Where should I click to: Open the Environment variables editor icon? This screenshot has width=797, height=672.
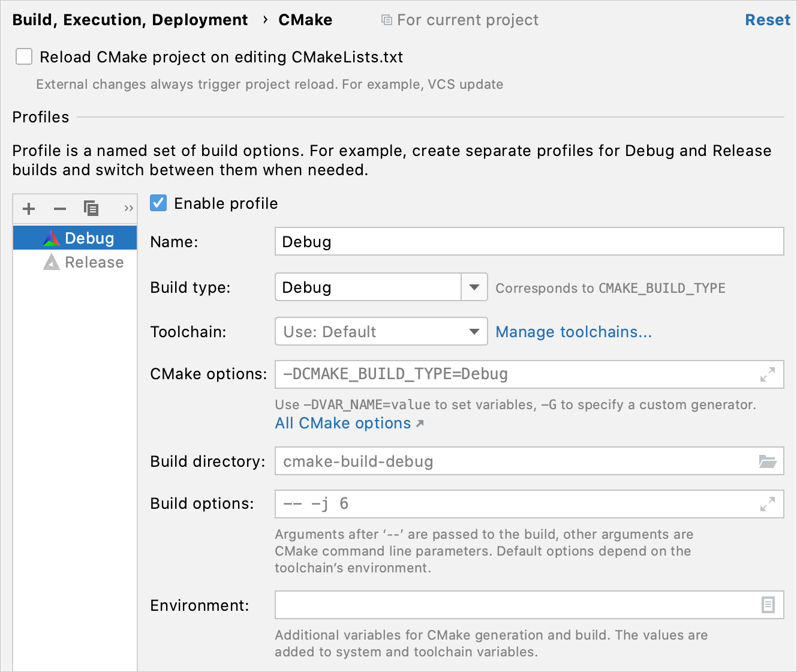[768, 605]
